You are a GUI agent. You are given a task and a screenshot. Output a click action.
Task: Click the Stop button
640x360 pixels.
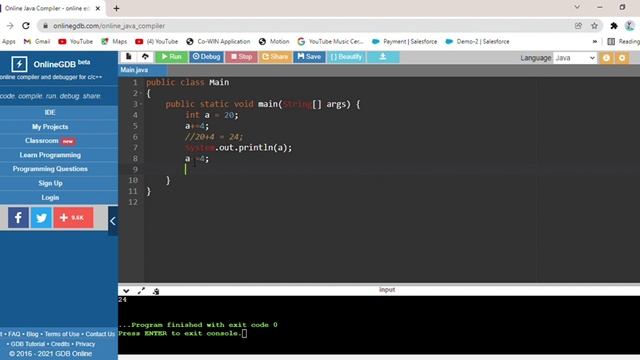point(241,57)
